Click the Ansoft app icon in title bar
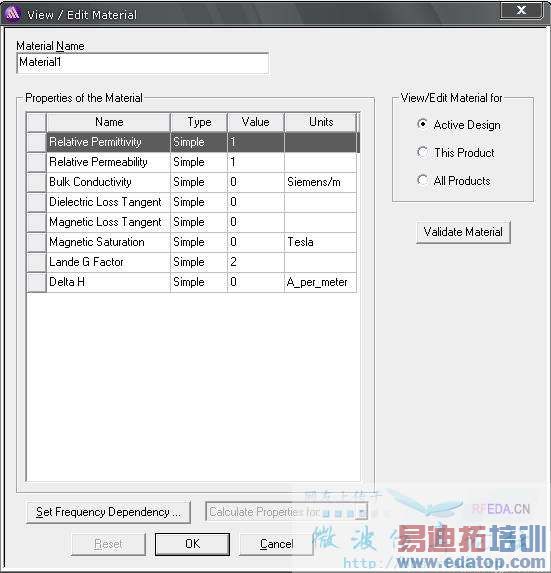This screenshot has height=573, width=551. [x=12, y=14]
